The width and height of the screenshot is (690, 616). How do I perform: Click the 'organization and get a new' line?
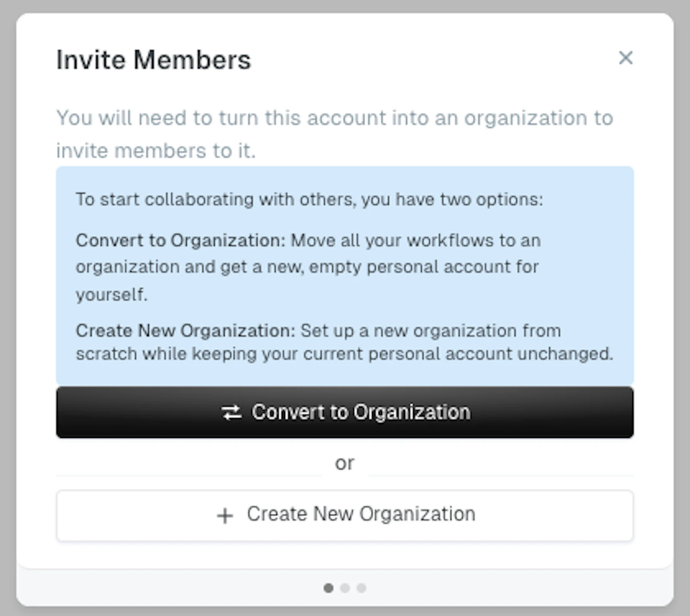pos(307,267)
